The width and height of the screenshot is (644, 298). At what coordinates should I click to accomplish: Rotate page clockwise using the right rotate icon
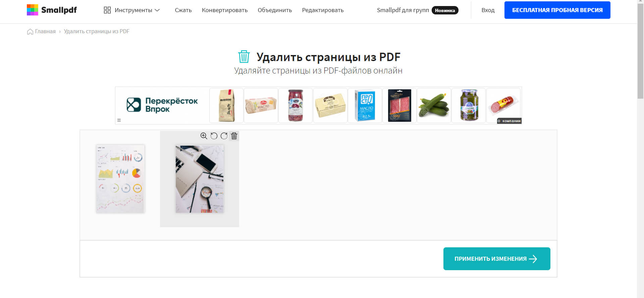[224, 136]
